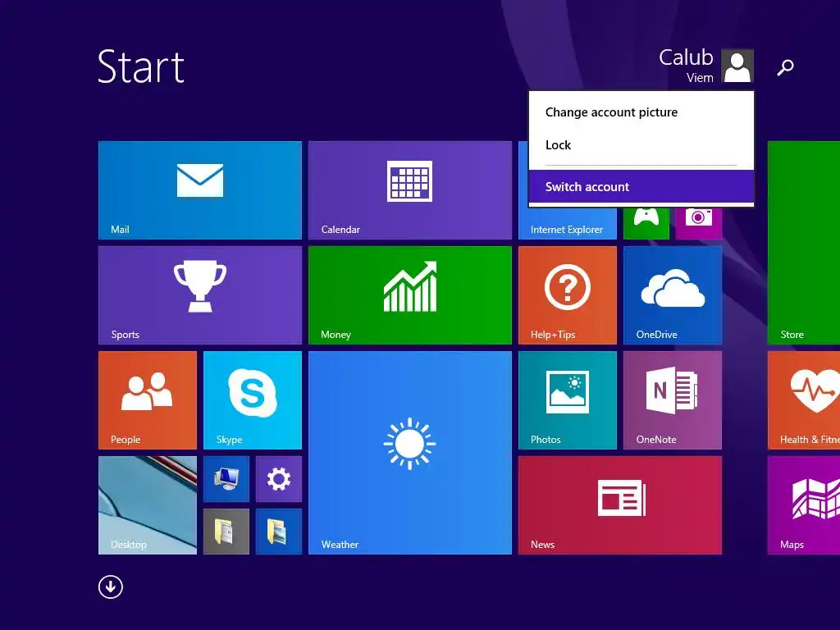Open the Health & Fitness tile
Viewport: 840px width, 630px height.
[804, 400]
